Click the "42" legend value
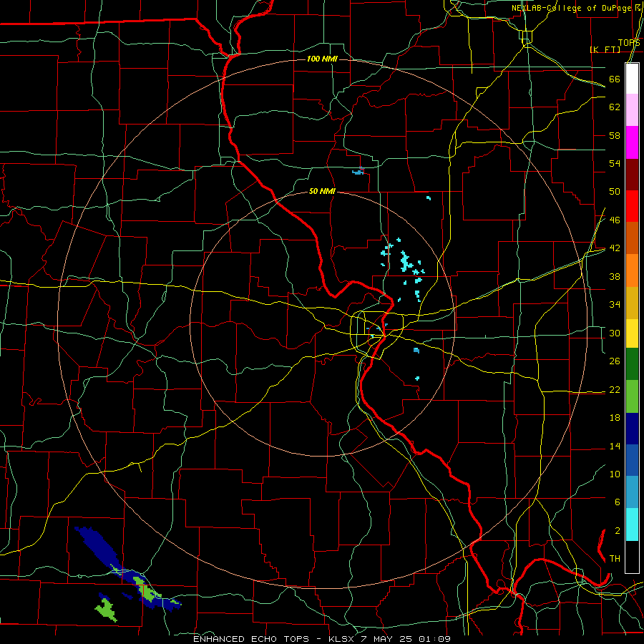644x644 pixels. coord(615,248)
